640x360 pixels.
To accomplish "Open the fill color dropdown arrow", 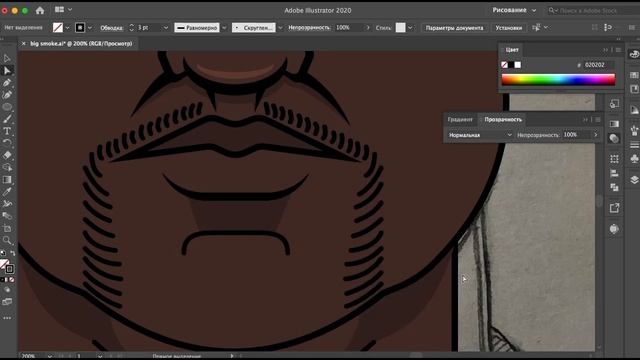I will [x=67, y=28].
